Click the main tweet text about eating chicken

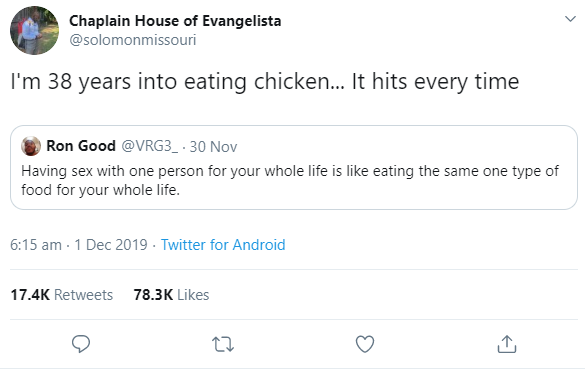tap(265, 81)
